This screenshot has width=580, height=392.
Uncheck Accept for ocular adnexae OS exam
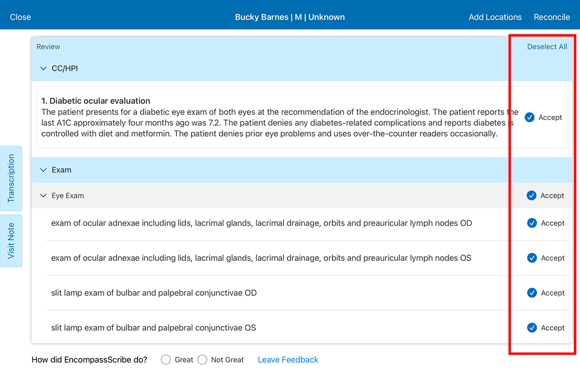[532, 258]
